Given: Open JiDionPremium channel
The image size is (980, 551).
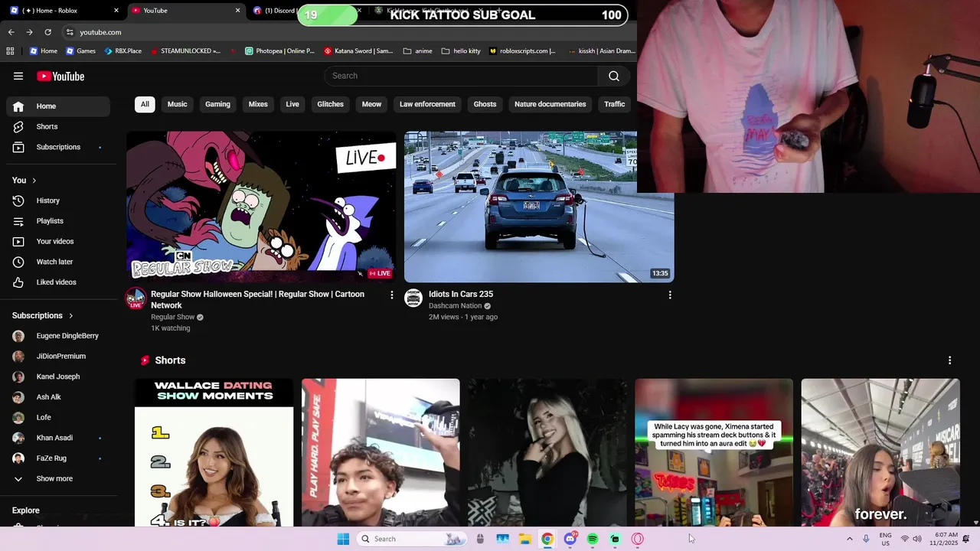Looking at the screenshot, I should point(58,356).
